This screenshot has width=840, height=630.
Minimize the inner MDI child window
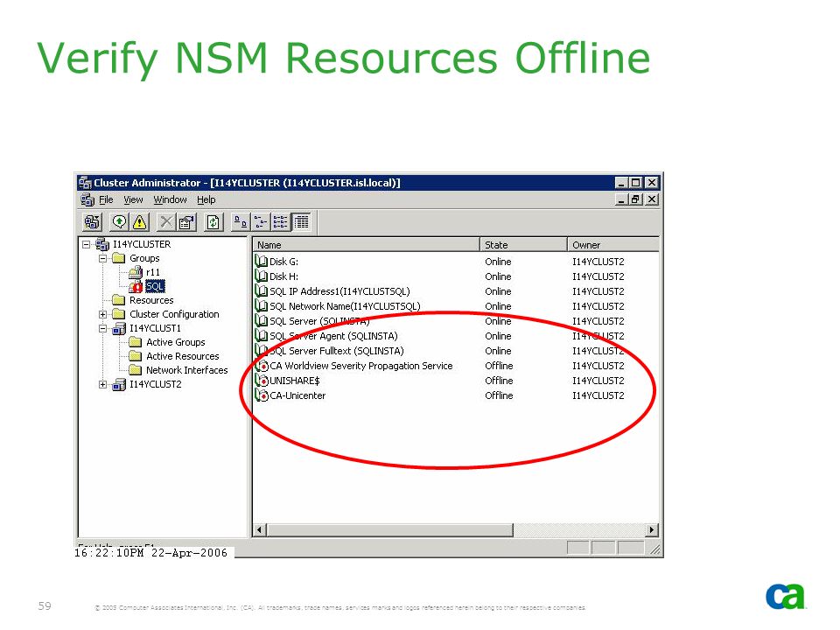point(621,199)
